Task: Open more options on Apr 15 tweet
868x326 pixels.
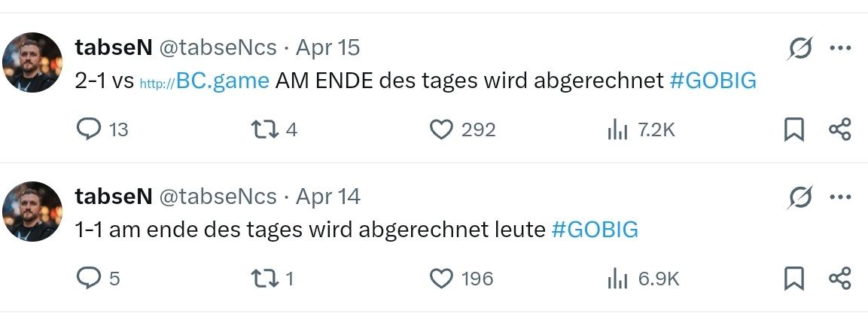Action: 839,48
